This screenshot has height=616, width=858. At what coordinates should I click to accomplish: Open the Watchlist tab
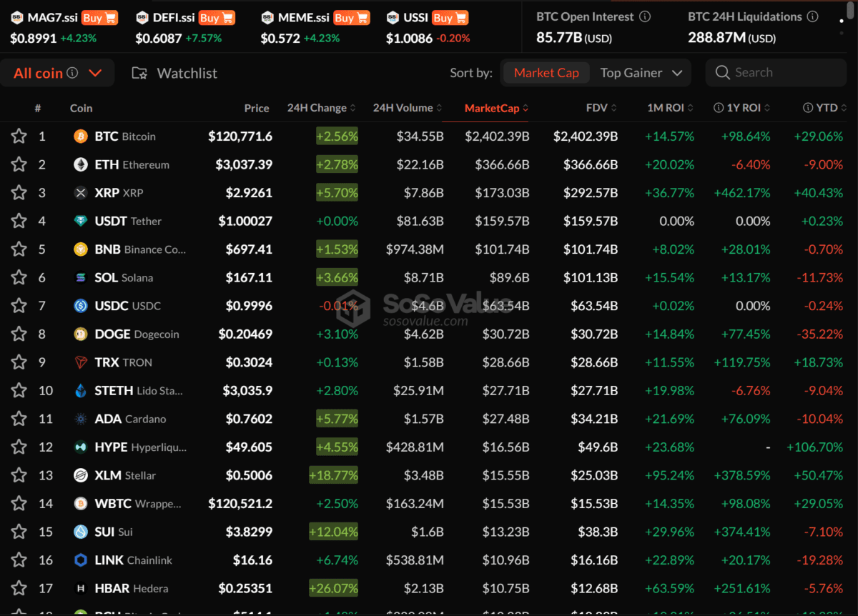[x=174, y=73]
